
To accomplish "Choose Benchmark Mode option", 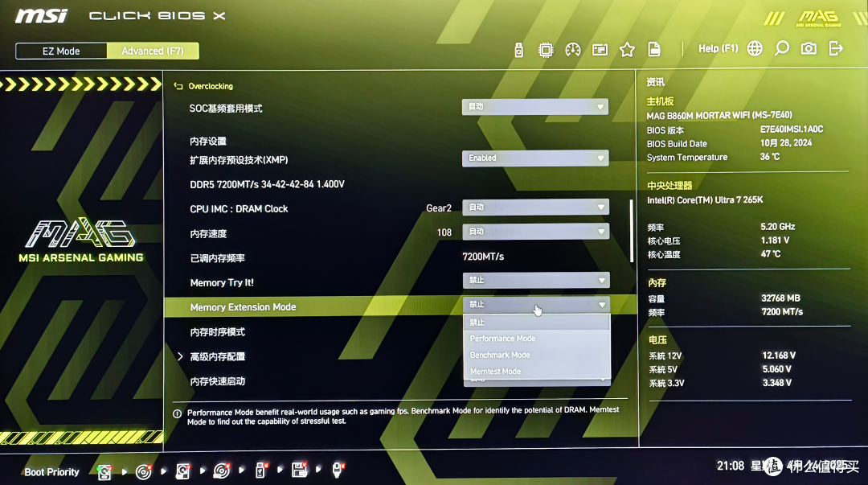I will click(x=536, y=356).
